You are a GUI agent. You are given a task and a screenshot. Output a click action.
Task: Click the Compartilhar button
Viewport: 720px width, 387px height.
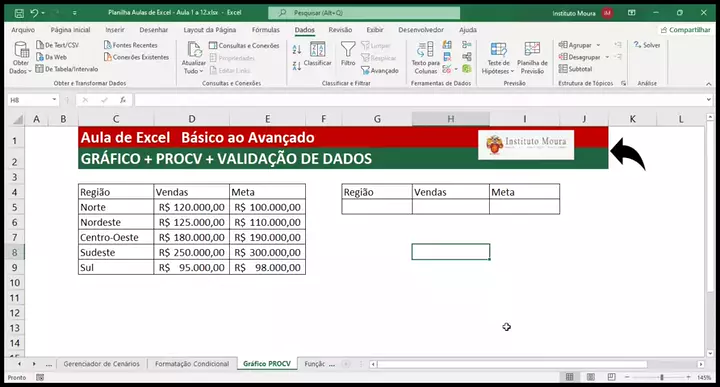coord(686,30)
